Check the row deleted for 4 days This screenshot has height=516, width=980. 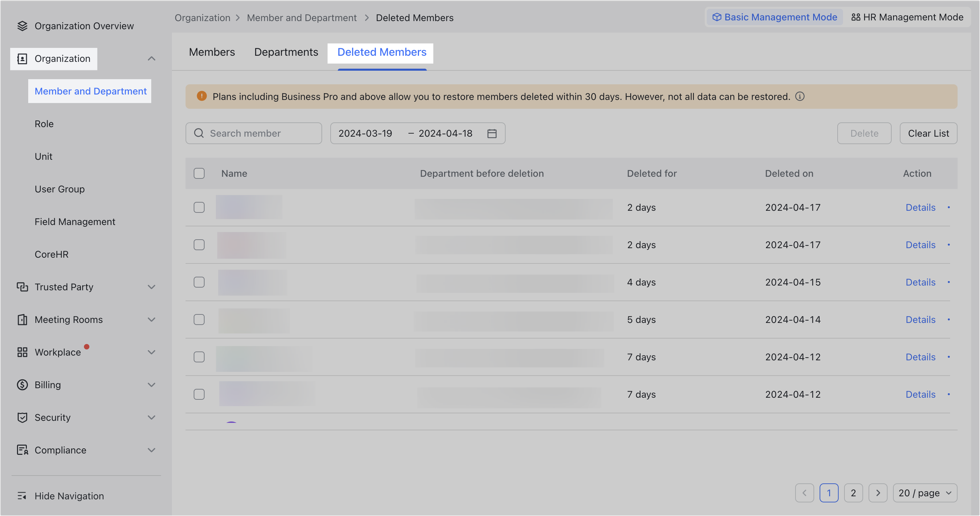pos(199,282)
